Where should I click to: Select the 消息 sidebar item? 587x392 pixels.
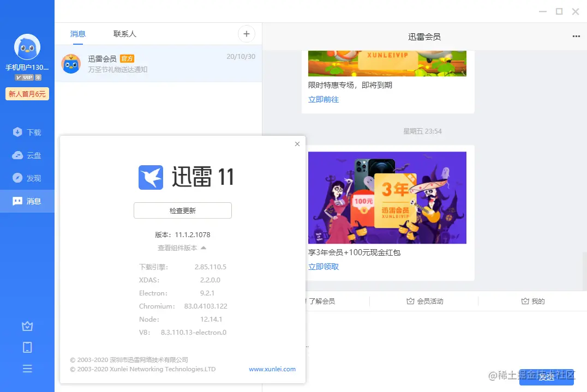tap(27, 201)
